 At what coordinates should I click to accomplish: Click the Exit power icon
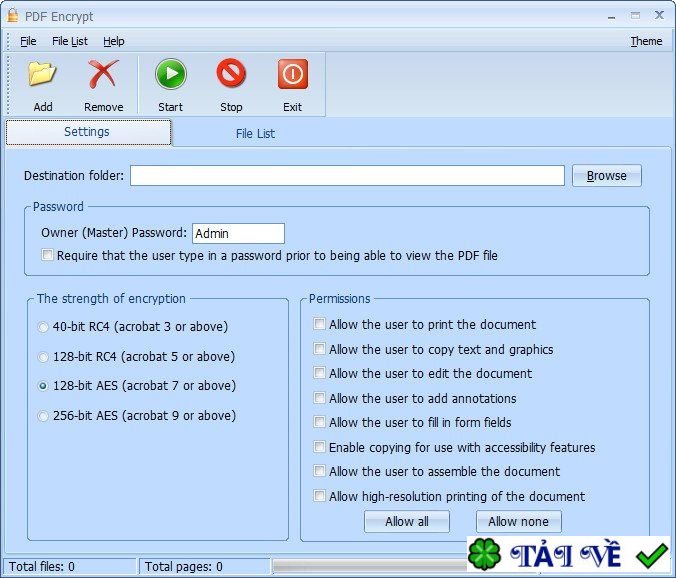point(293,74)
